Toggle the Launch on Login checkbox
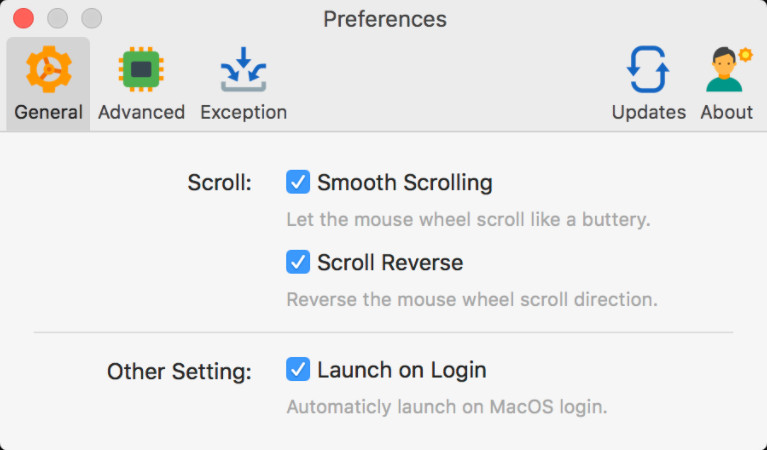This screenshot has height=450, width=767. (298, 369)
